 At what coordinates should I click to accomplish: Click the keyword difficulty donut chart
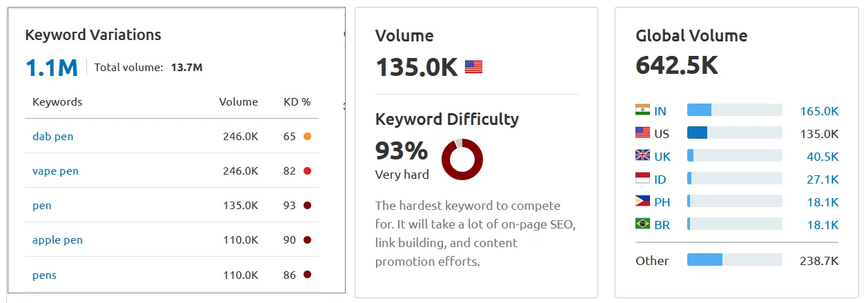(462, 159)
